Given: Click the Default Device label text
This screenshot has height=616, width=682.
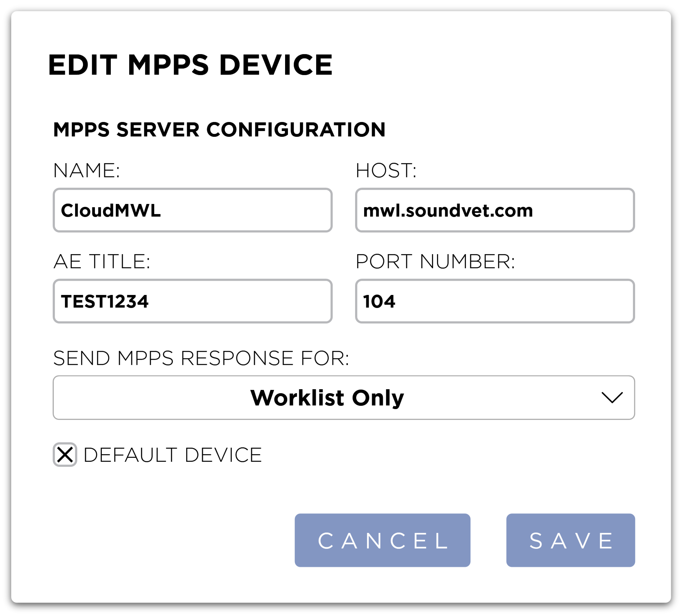Looking at the screenshot, I should [172, 455].
